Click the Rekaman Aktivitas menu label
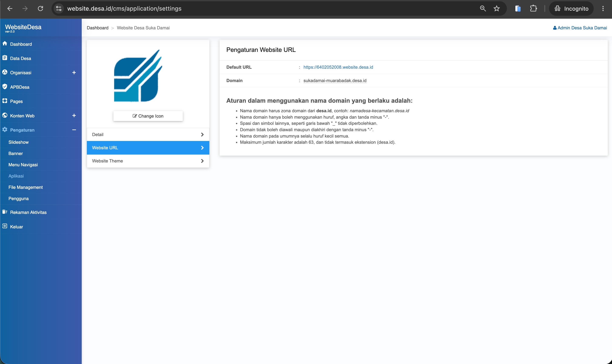 [x=28, y=212]
